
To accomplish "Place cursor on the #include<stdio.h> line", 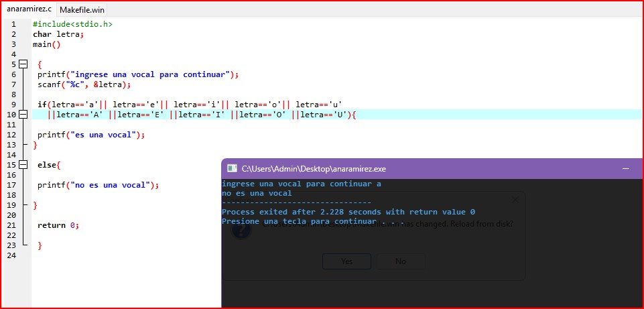I will tap(72, 24).
